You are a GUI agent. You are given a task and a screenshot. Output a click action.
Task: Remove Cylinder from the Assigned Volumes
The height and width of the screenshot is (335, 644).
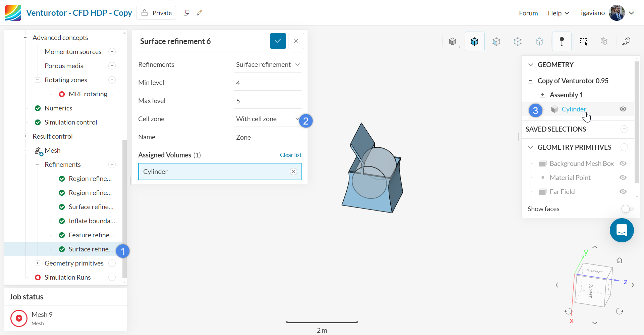click(x=293, y=172)
